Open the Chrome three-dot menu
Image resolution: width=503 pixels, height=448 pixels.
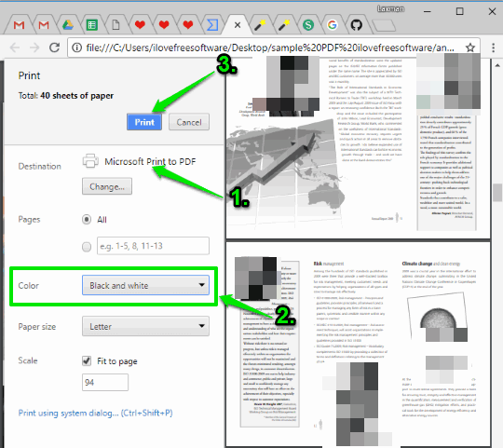pos(494,48)
